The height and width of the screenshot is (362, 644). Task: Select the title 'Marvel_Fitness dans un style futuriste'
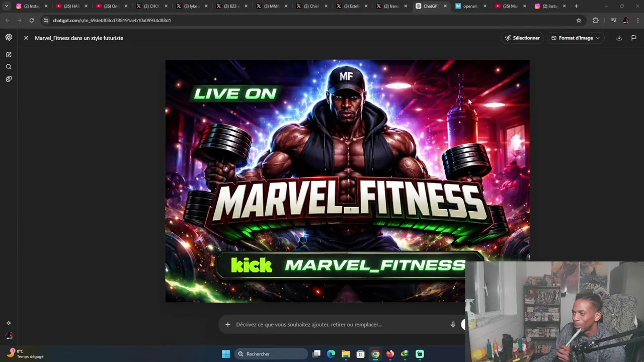[x=79, y=38]
